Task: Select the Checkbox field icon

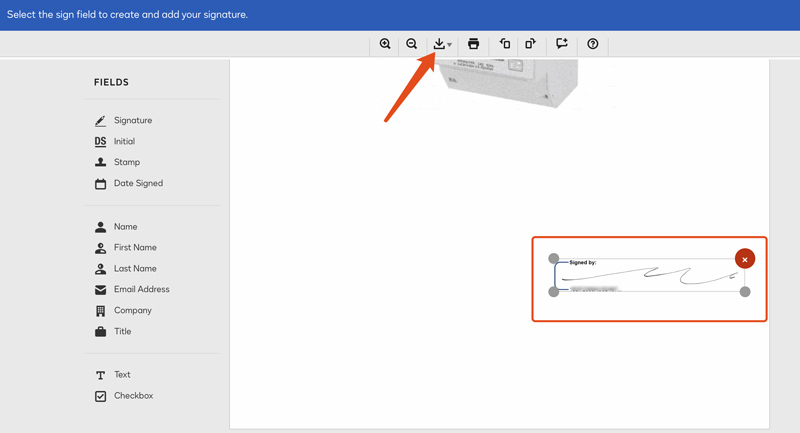Action: pos(101,396)
